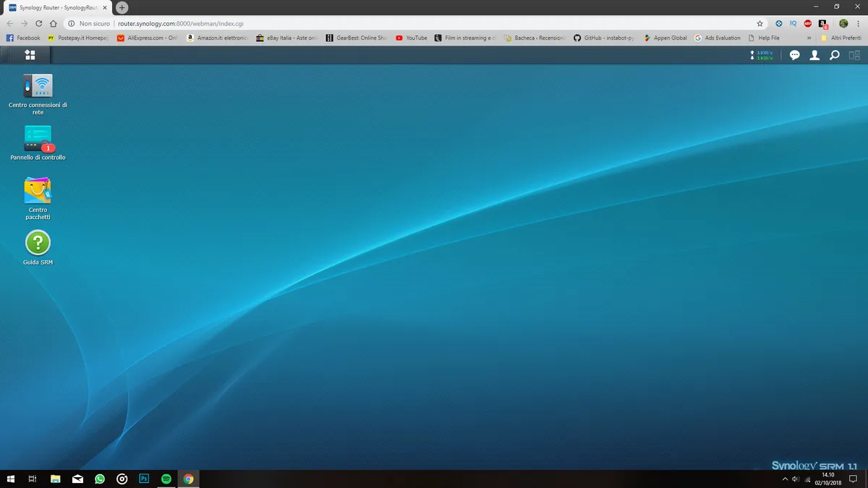Screen dimensions: 868x488
Task: Open the Altri Preferiti bookmarks folder
Action: (842, 38)
